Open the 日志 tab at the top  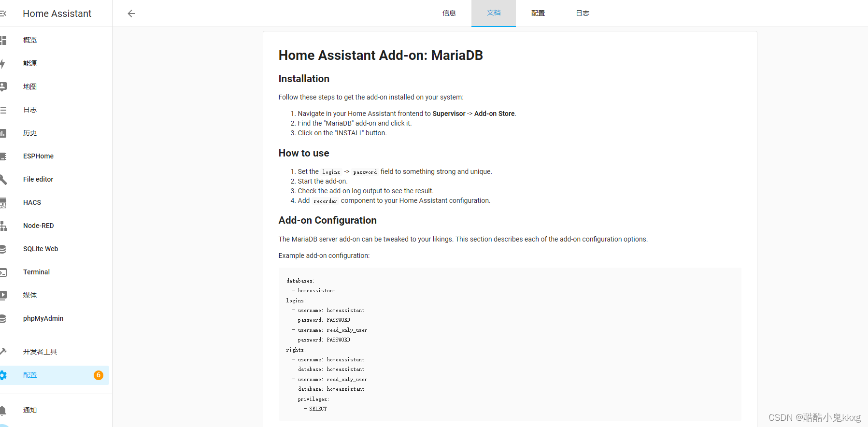click(x=583, y=13)
